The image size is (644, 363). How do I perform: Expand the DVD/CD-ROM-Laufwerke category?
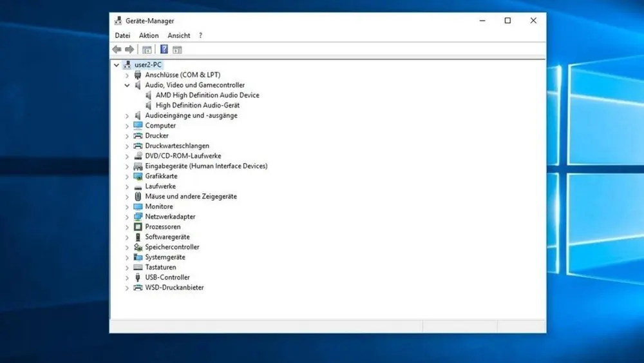click(127, 156)
